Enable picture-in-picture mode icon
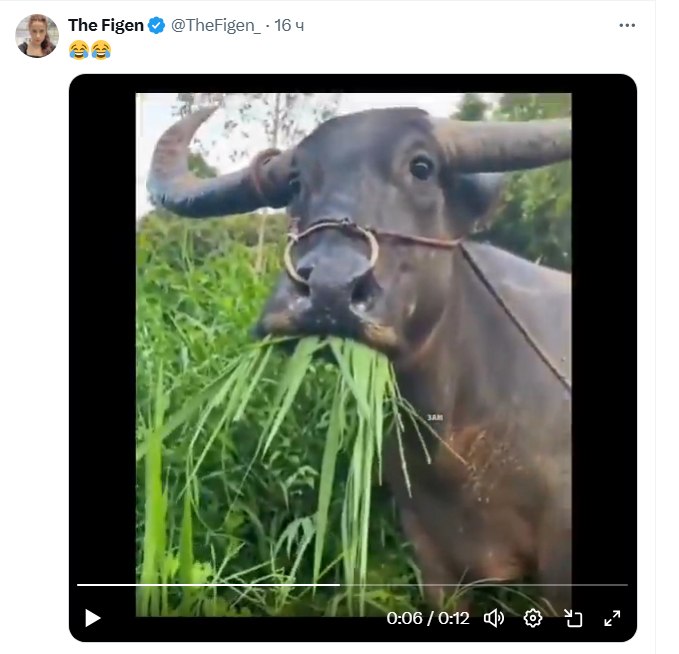 tap(573, 618)
